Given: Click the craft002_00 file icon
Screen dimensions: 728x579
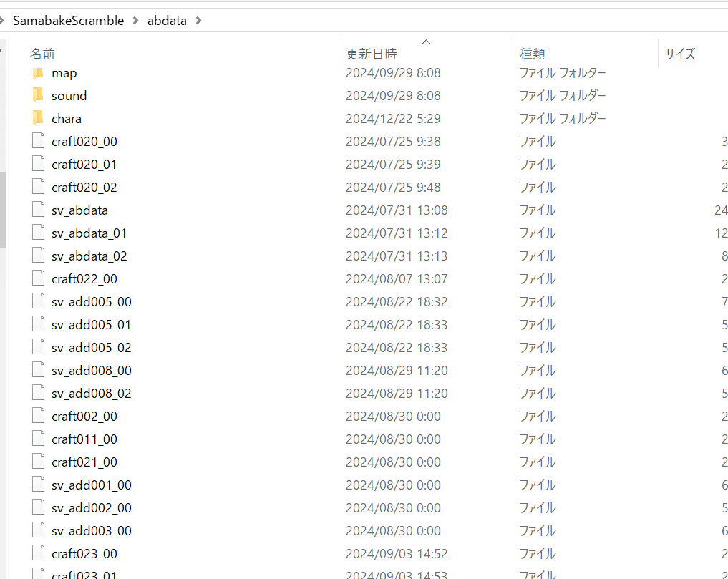Looking at the screenshot, I should point(38,416).
